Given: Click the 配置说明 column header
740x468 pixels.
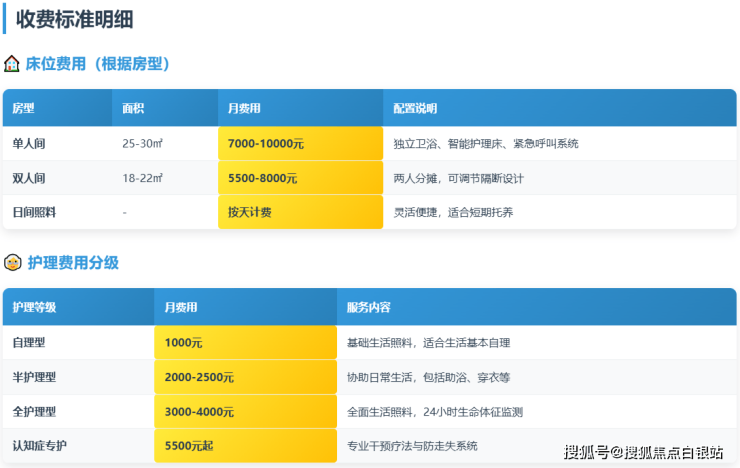Looking at the screenshot, I should pos(415,108).
